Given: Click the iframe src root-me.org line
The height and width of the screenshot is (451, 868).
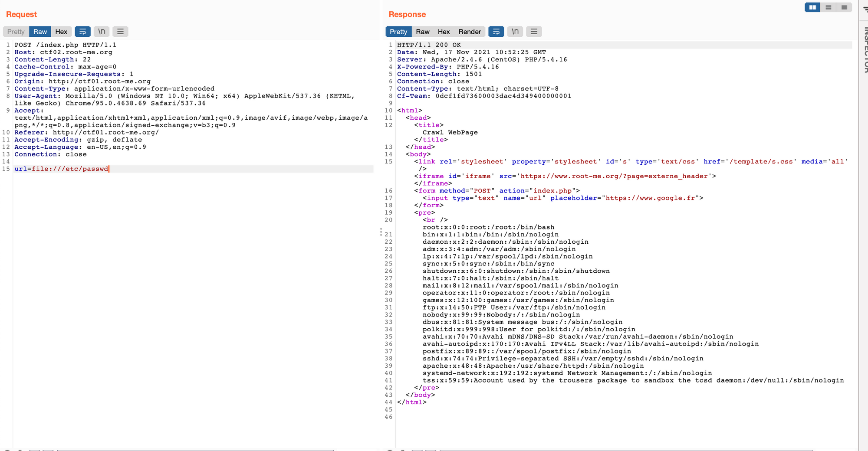Looking at the screenshot, I should coord(565,176).
